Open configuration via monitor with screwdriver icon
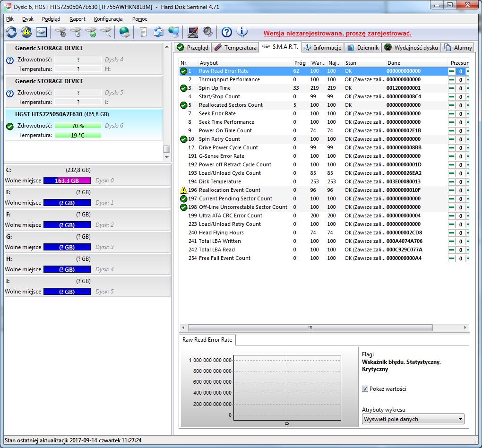The width and height of the screenshot is (482, 448). point(193,32)
